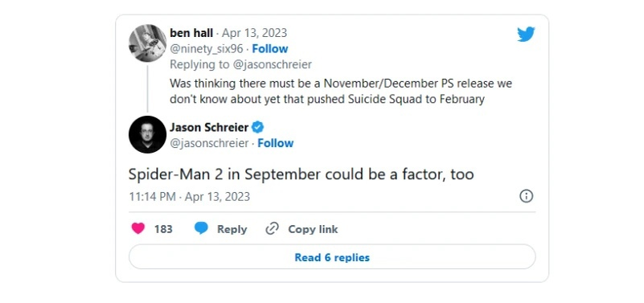Like the tweet with the heart icon
644x303 pixels.
138,228
